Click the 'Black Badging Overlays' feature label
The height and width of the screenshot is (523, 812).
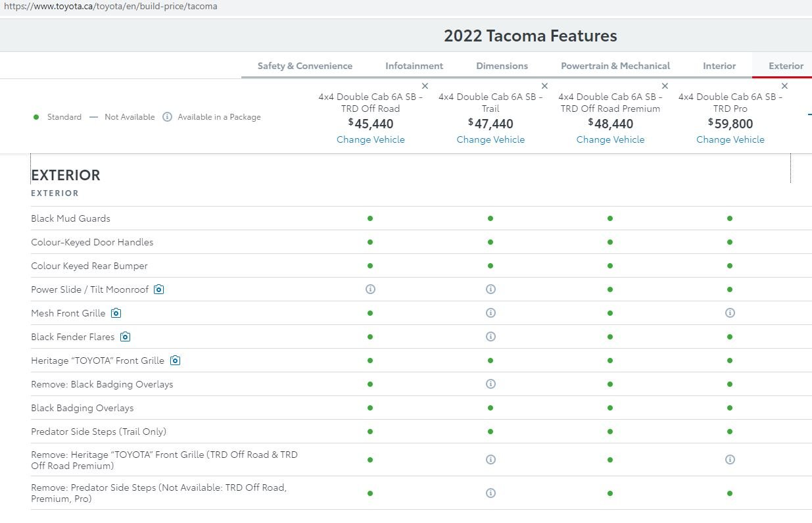[82, 408]
